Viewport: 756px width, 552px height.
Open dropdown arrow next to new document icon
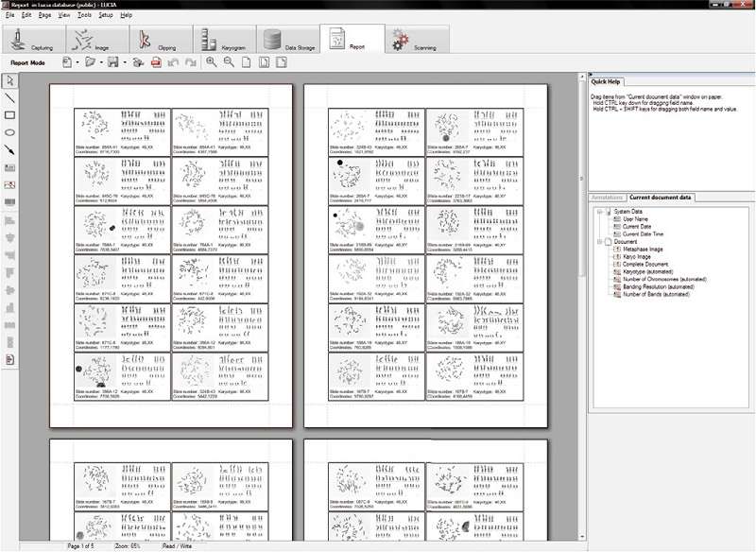(x=77, y=62)
